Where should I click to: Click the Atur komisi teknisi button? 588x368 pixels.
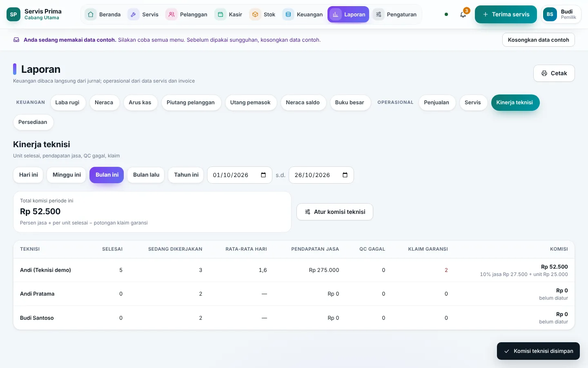(335, 212)
